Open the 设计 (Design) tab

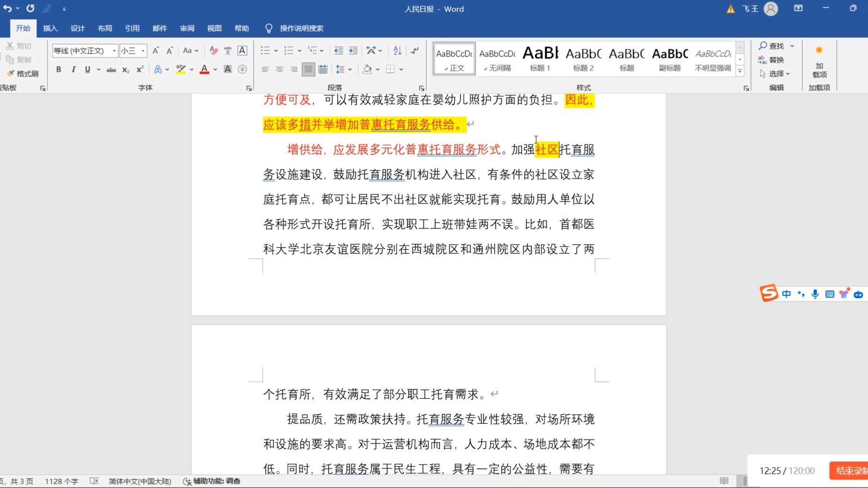[x=78, y=28]
